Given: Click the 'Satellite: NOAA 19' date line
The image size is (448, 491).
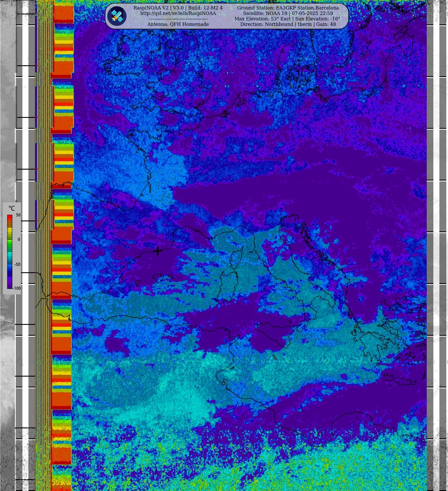Looking at the screenshot, I should [x=288, y=13].
